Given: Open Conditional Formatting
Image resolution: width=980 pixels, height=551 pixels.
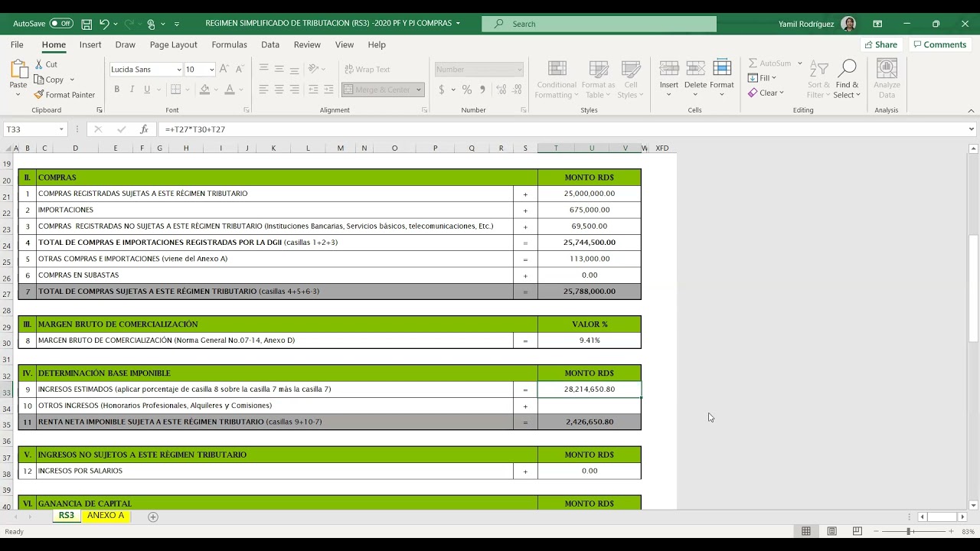Looking at the screenshot, I should coord(557,80).
